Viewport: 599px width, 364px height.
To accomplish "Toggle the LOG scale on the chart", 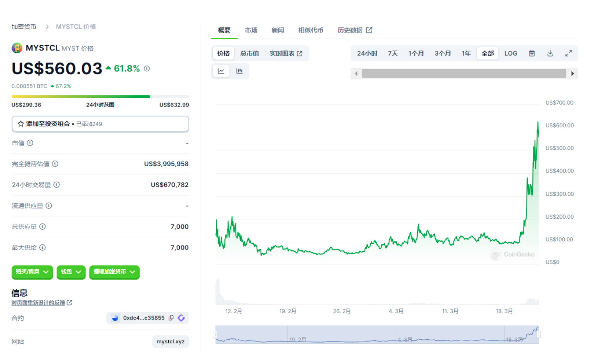I will 511,53.
